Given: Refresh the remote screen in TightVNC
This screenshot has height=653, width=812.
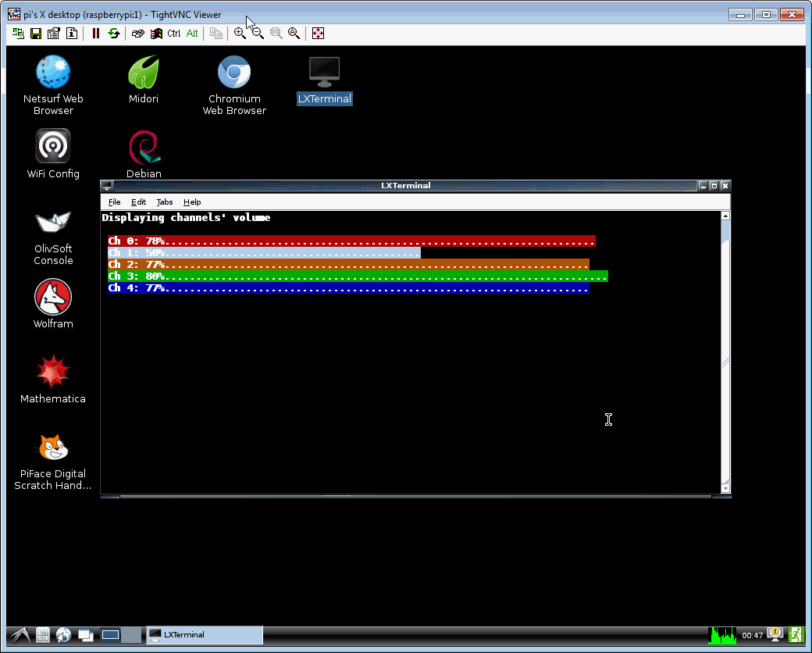Looking at the screenshot, I should (114, 34).
